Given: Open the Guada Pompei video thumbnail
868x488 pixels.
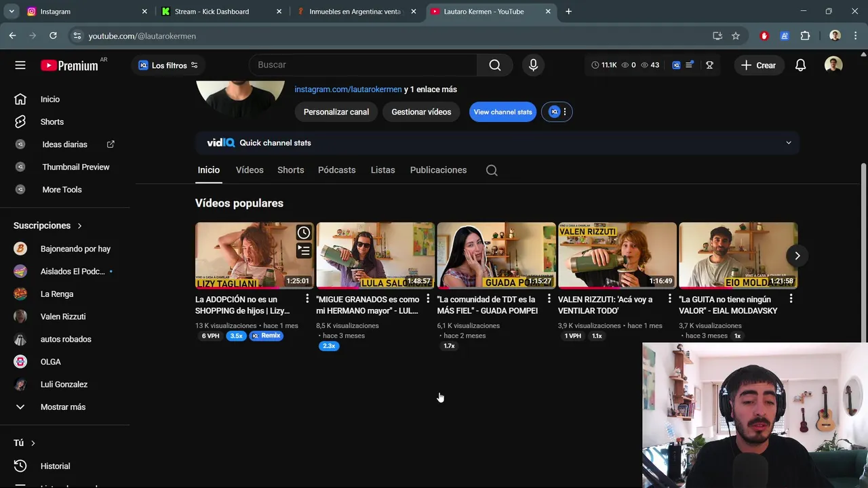Looking at the screenshot, I should [x=496, y=256].
